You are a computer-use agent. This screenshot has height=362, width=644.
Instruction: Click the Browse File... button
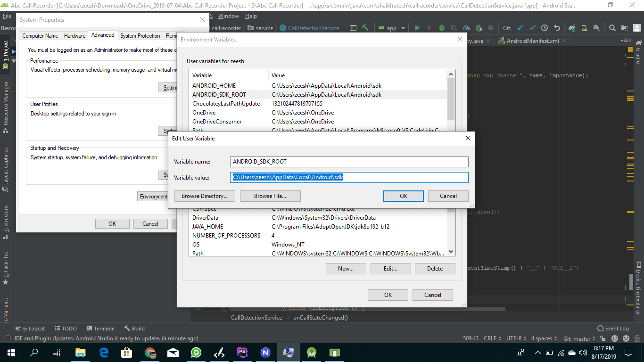pos(270,196)
